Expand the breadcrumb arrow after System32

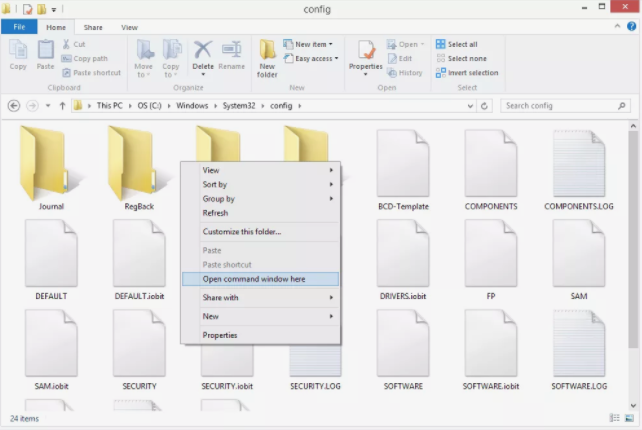click(262, 106)
